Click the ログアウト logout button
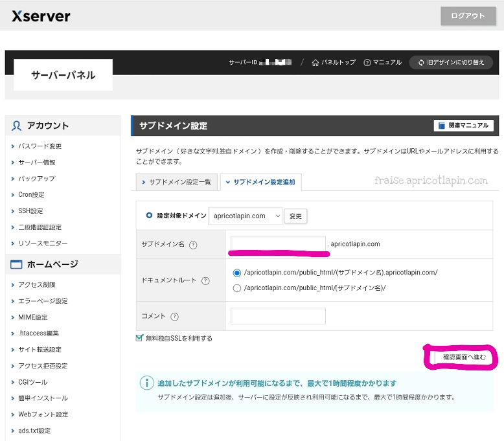Image resolution: width=504 pixels, height=441 pixels. [x=468, y=16]
